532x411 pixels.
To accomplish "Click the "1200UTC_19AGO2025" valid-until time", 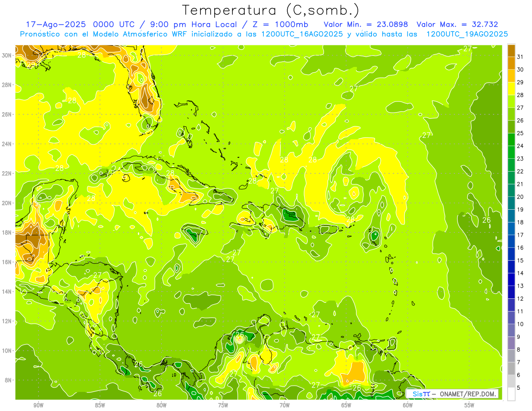I will coord(467,34).
